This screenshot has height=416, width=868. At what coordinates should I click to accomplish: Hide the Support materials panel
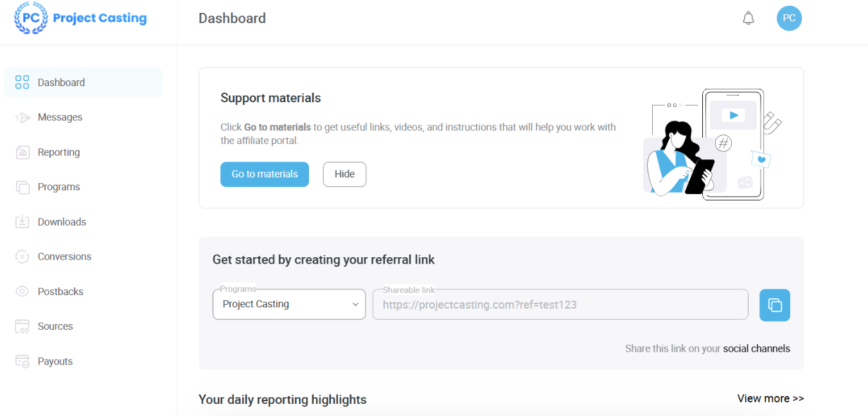(344, 174)
